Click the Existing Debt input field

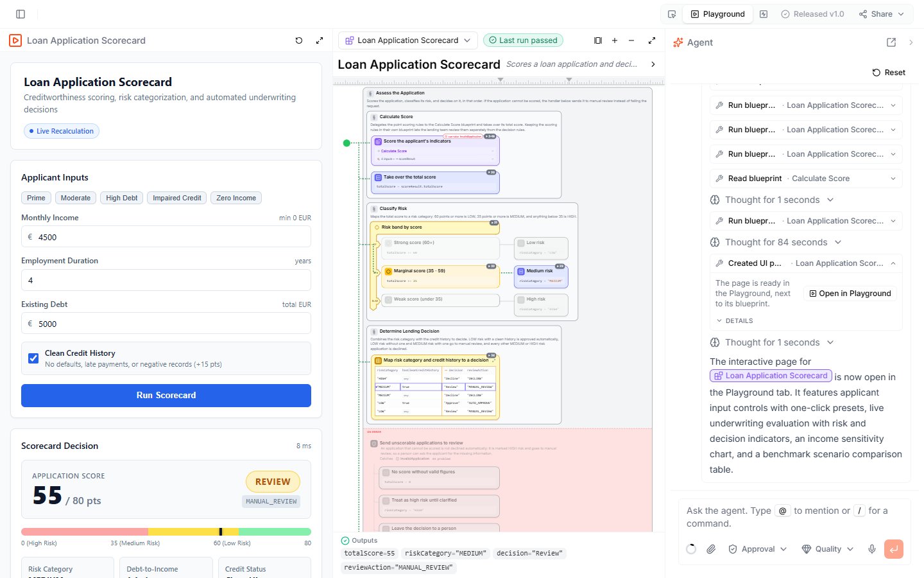[166, 323]
